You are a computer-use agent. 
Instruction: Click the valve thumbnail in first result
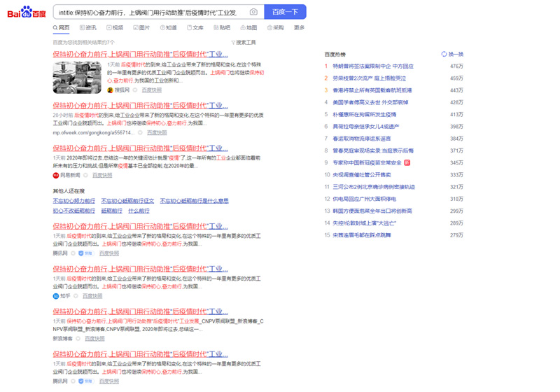coord(77,78)
